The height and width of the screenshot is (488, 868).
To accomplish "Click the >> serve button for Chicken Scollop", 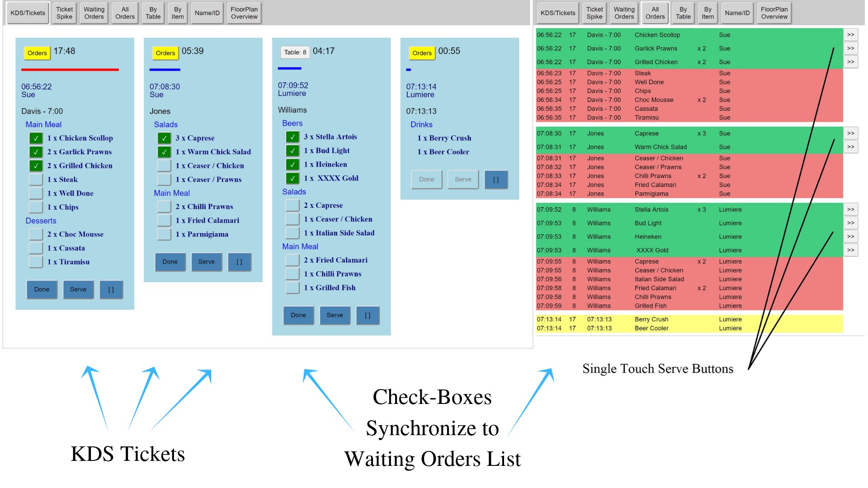I will pos(850,35).
